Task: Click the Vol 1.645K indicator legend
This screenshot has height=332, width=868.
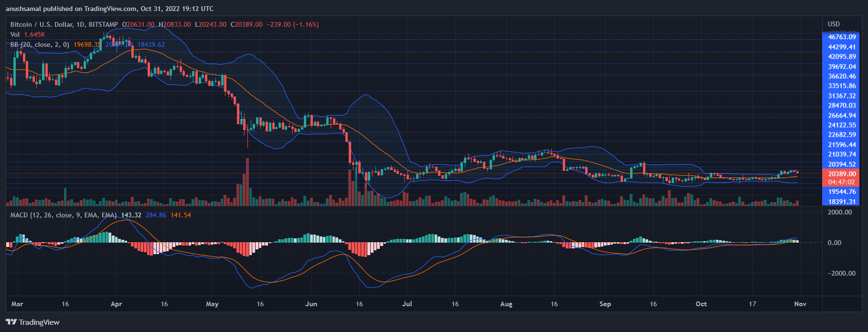Action: 28,34
